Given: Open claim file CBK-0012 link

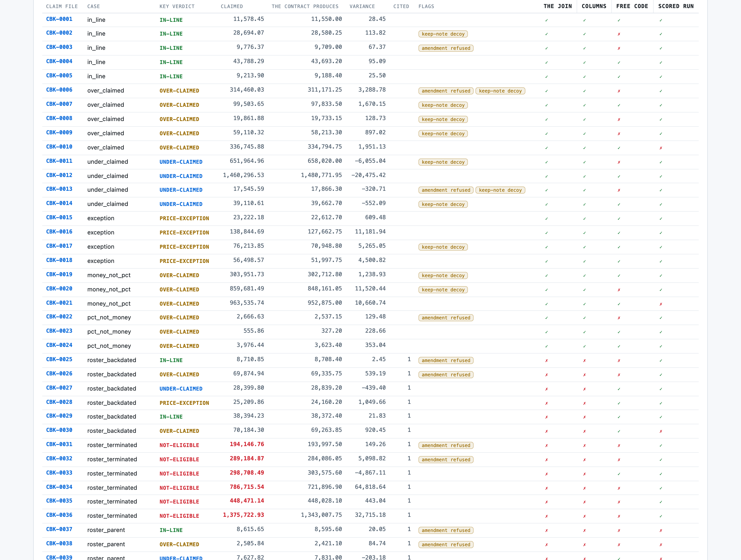Looking at the screenshot, I should [59, 175].
